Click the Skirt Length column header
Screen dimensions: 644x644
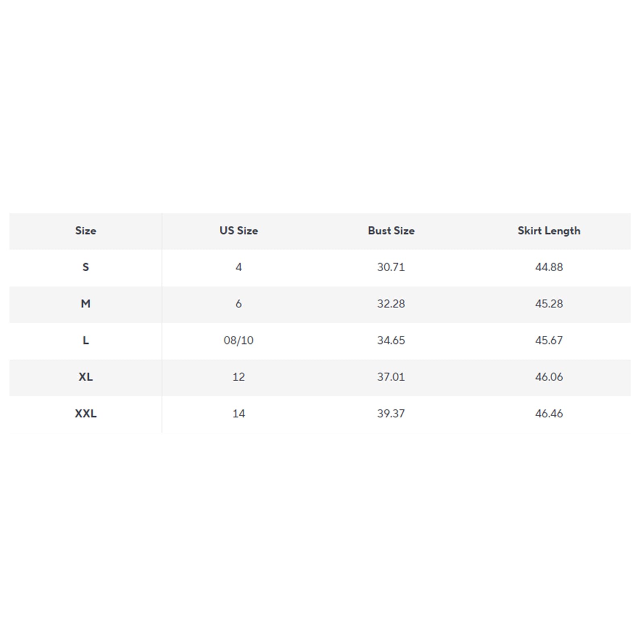[549, 231]
